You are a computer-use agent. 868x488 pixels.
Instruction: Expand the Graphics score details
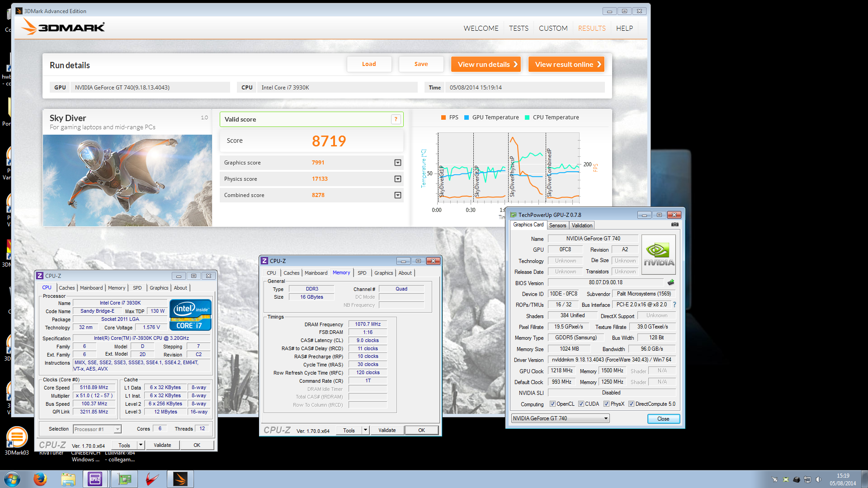[398, 163]
